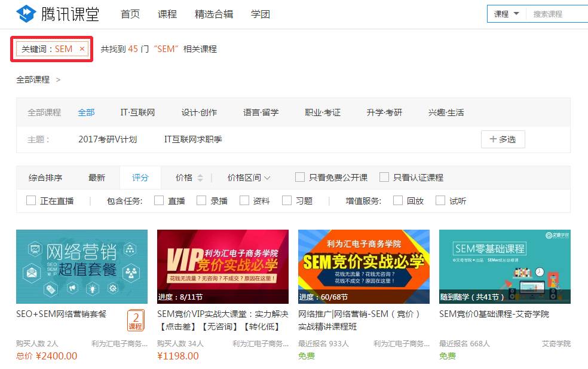Sort courses by 价格
Image resolution: width=588 pixels, height=369 pixels.
coord(184,178)
